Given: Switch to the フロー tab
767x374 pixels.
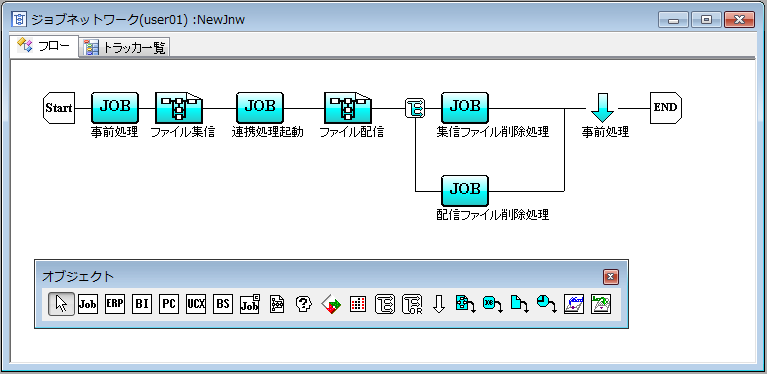Looking at the screenshot, I should pyautogui.click(x=44, y=46).
